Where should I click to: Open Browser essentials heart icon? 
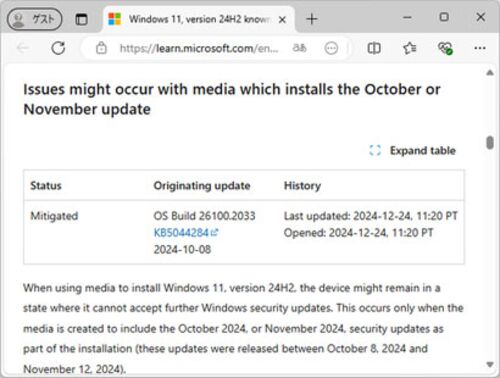click(x=445, y=48)
